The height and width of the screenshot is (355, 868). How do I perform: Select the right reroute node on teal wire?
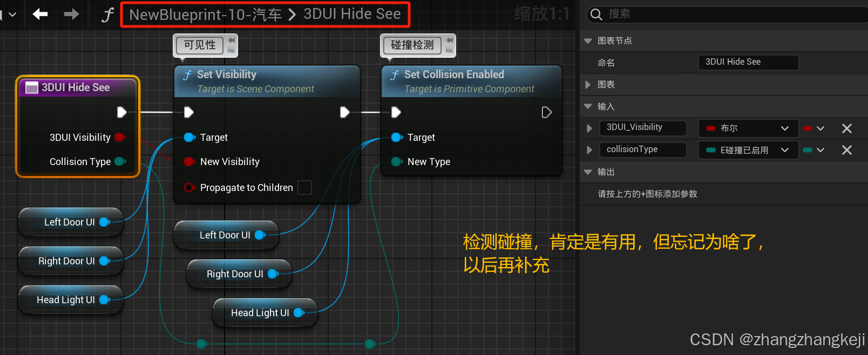(370, 344)
